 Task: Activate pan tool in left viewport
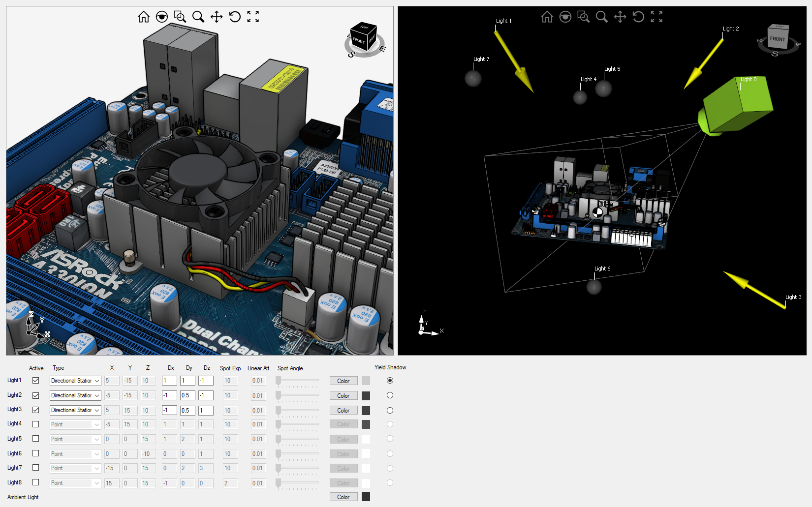217,17
